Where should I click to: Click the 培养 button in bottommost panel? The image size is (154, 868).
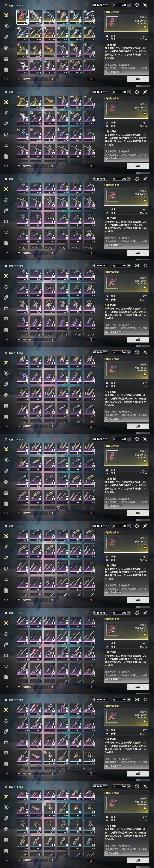tap(138, 860)
